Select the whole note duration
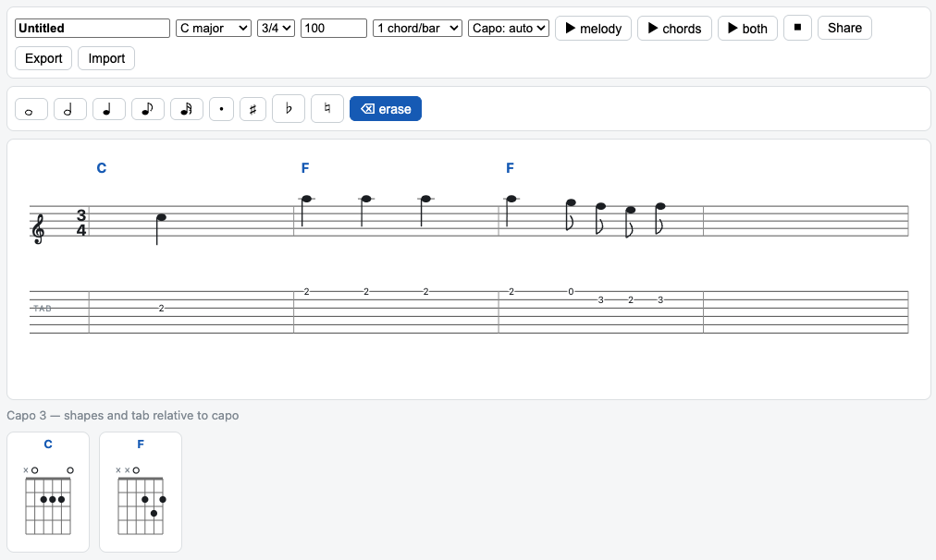The image size is (936, 560). [x=31, y=109]
